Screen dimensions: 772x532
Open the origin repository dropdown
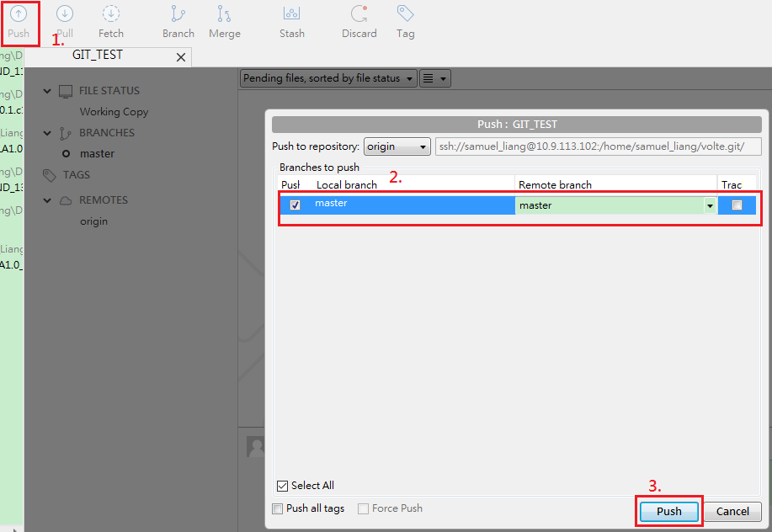(x=397, y=146)
